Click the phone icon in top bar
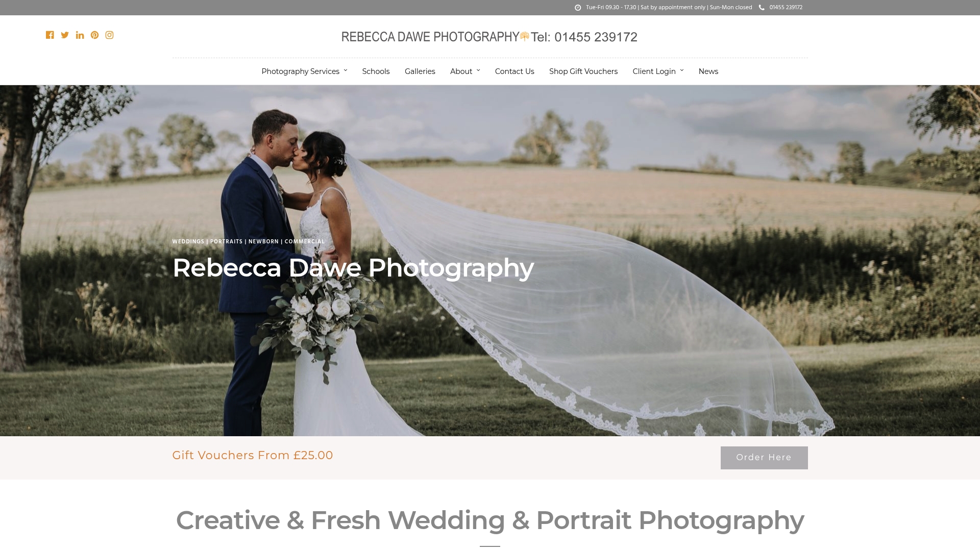 (762, 8)
